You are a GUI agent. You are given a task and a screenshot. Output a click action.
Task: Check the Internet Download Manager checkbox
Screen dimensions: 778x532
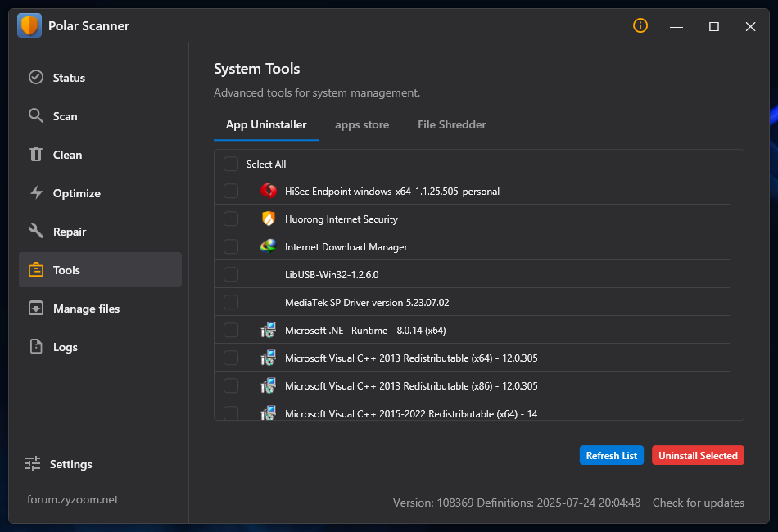point(231,246)
